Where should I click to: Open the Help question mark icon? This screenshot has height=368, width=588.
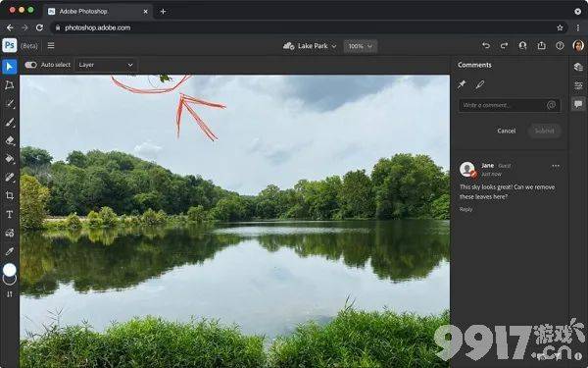tap(560, 45)
